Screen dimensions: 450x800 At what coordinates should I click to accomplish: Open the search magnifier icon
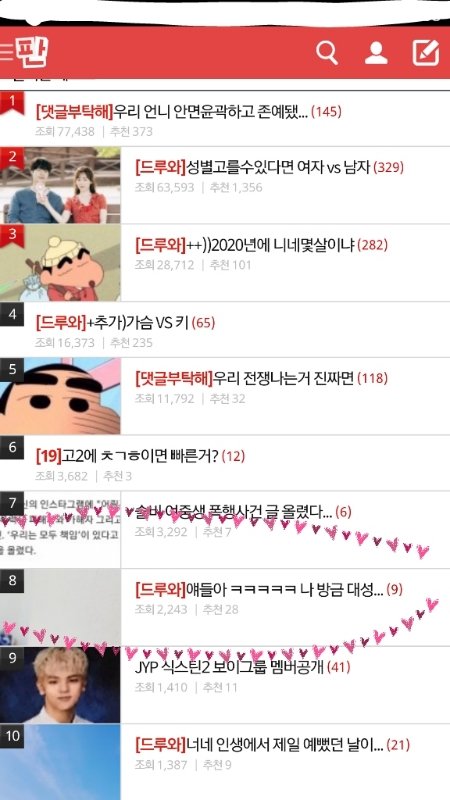(x=327, y=53)
